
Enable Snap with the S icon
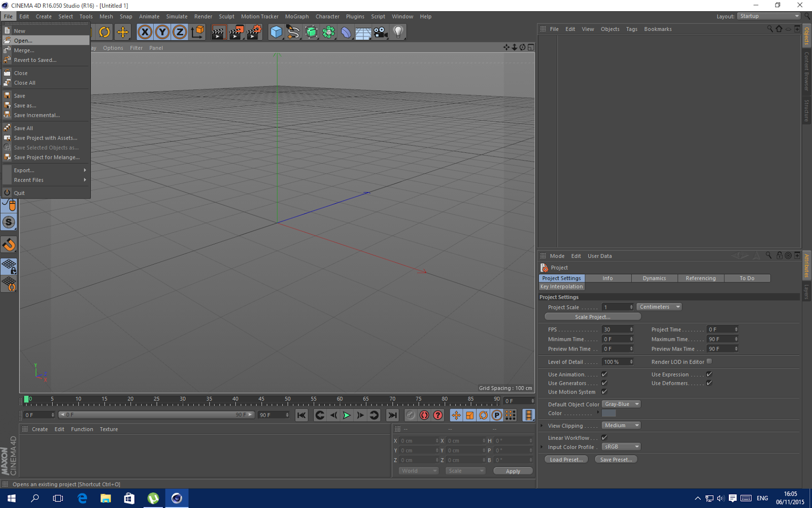(x=9, y=222)
